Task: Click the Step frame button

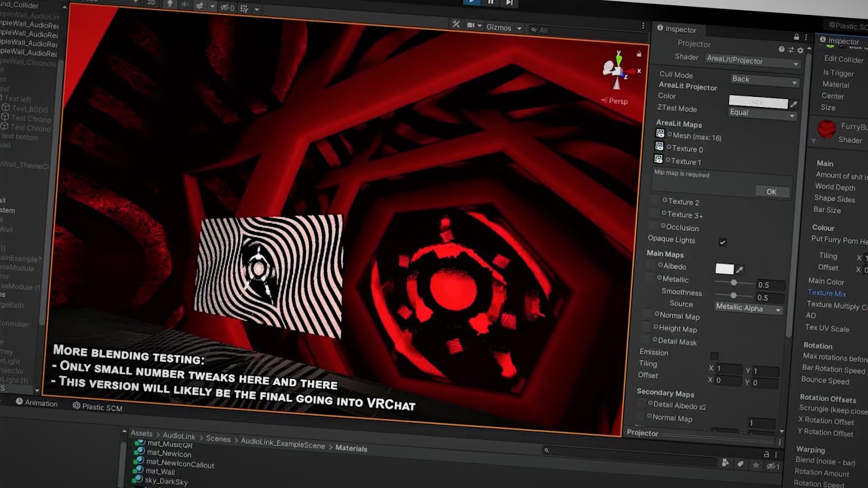Action: click(x=509, y=3)
